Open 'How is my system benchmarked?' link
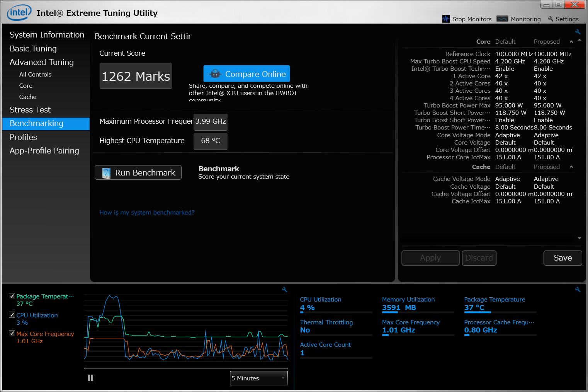The height and width of the screenshot is (392, 588). [147, 213]
